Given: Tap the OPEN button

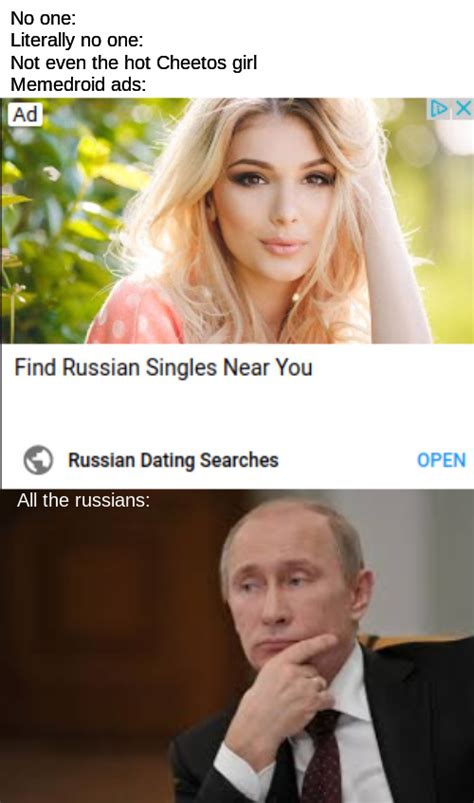Looking at the screenshot, I should click(x=441, y=460).
